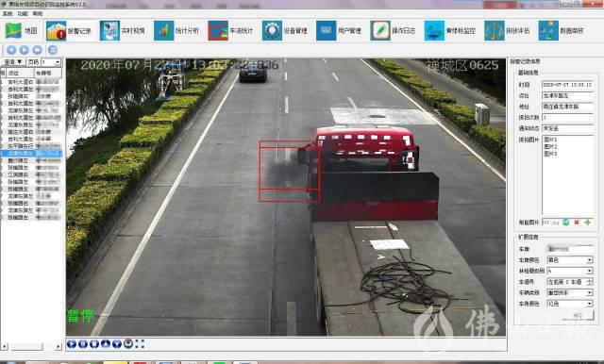This screenshot has height=364, width=604.
Task: Add an attachment with the green plus
Action: point(587,223)
